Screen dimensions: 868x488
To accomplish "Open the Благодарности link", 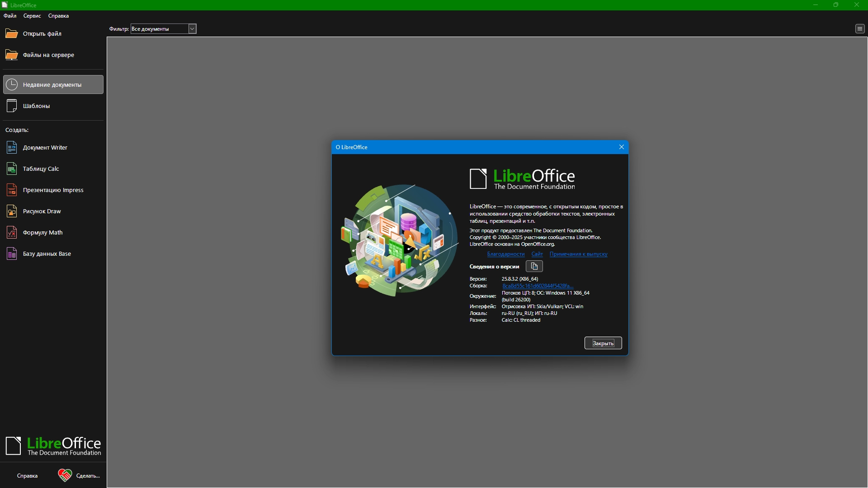I will click(505, 254).
